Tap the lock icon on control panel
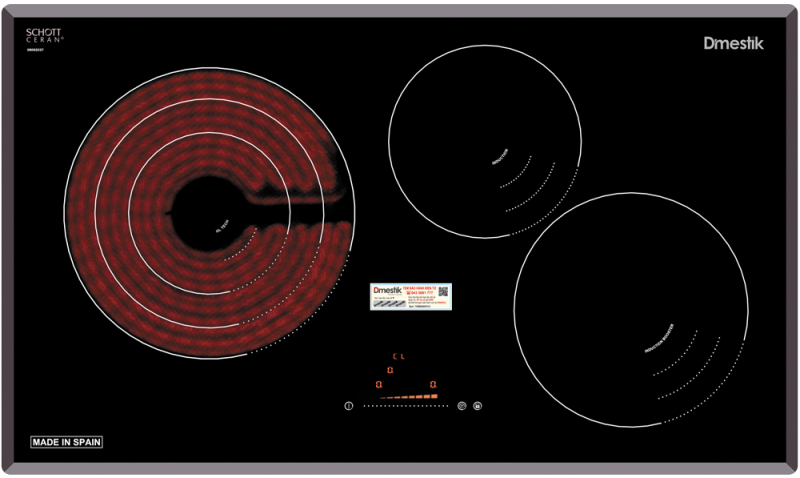The height and width of the screenshot is (478, 800). point(478,406)
